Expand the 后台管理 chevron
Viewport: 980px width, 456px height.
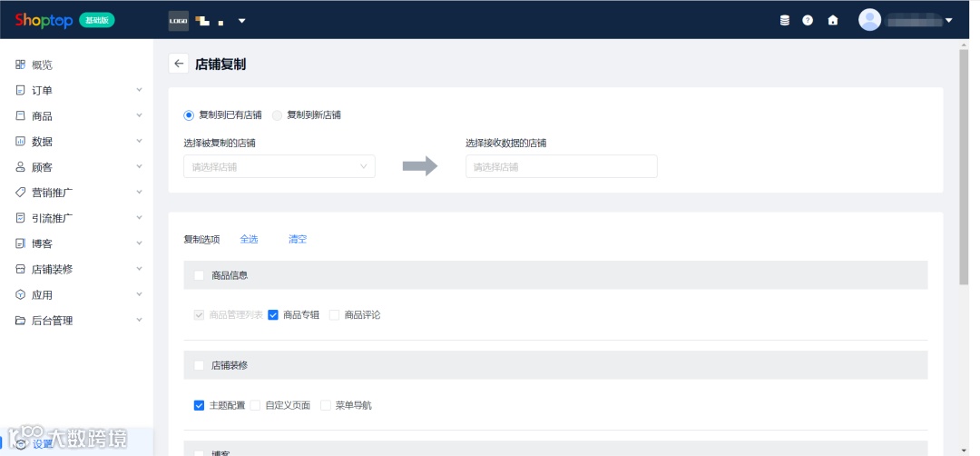tap(139, 321)
